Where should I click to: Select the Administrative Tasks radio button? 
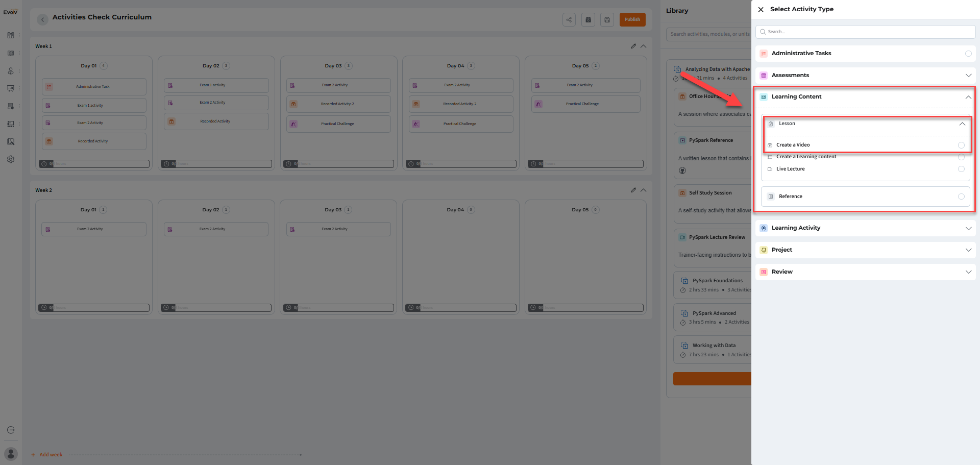coord(968,54)
